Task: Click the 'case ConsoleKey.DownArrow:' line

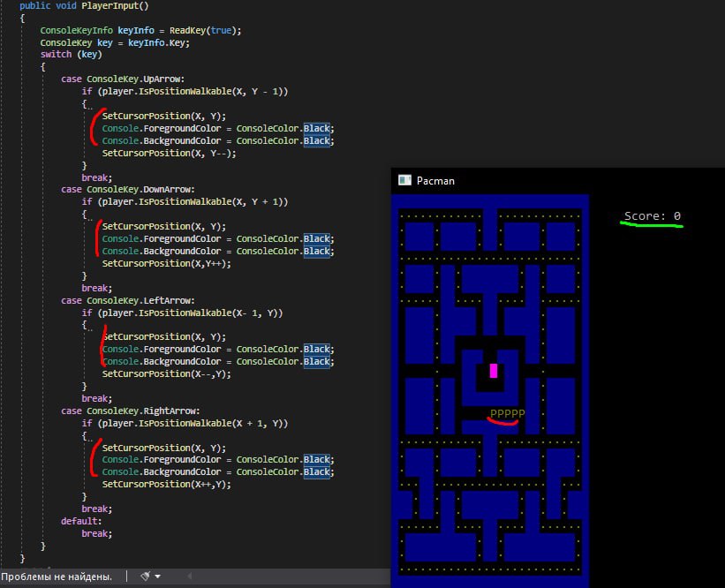Action: click(128, 190)
